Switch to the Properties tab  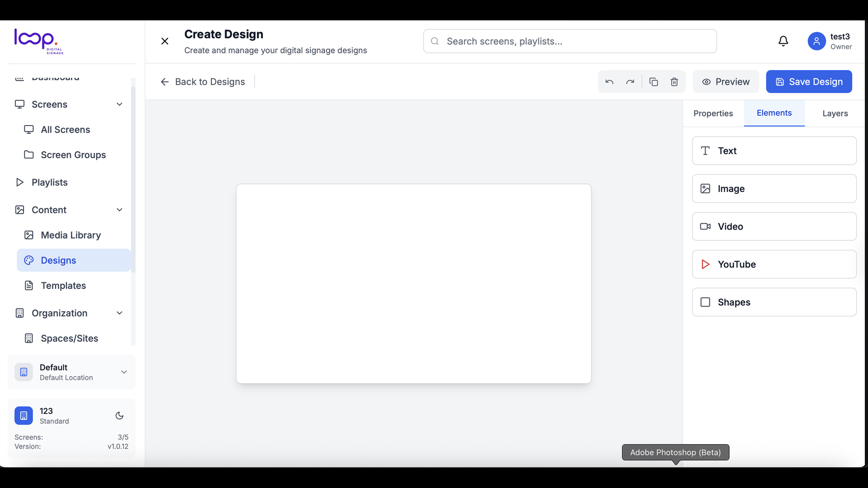(x=713, y=113)
